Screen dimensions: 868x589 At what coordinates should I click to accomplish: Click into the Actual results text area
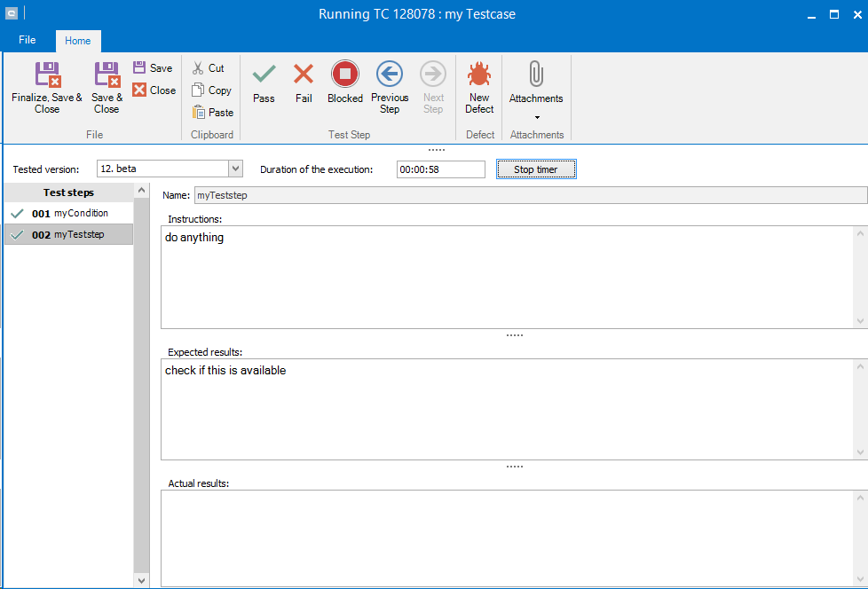tap(506, 537)
